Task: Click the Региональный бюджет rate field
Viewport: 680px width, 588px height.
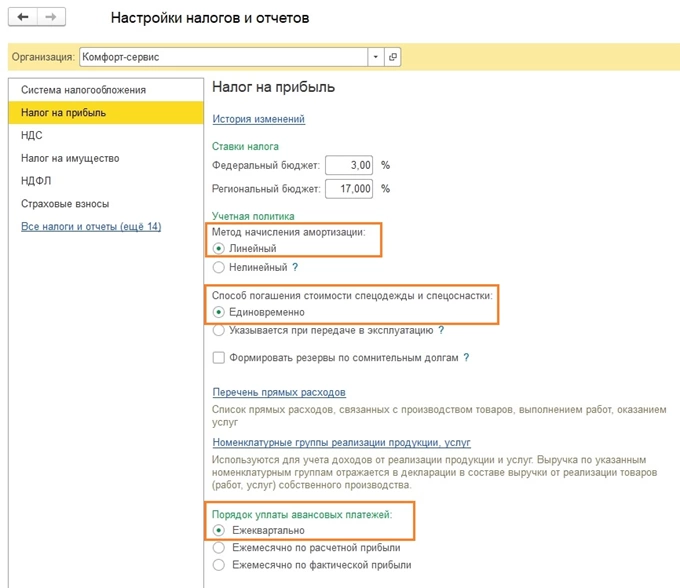Action: [349, 189]
